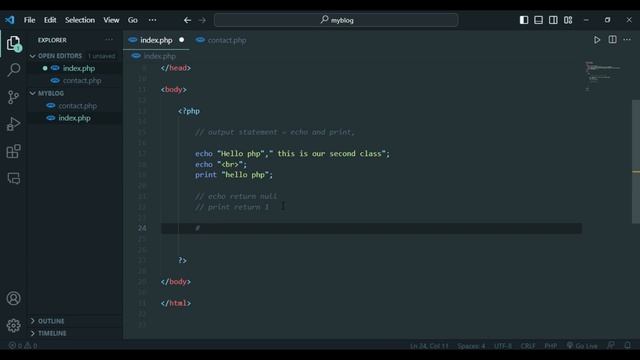Image resolution: width=640 pixels, height=360 pixels.
Task: Change encoding via UTF-8 status item
Action: [503, 346]
